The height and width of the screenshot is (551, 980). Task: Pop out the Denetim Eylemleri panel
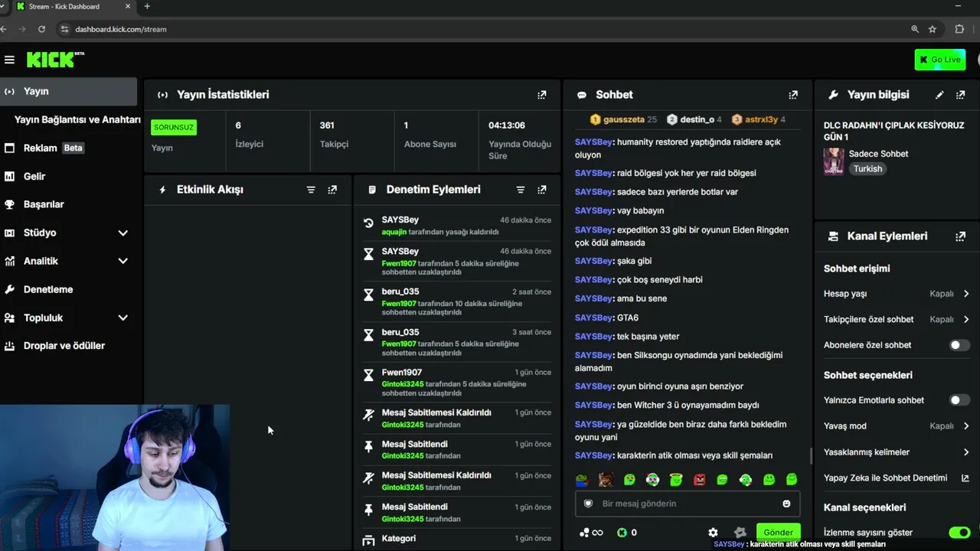click(542, 190)
